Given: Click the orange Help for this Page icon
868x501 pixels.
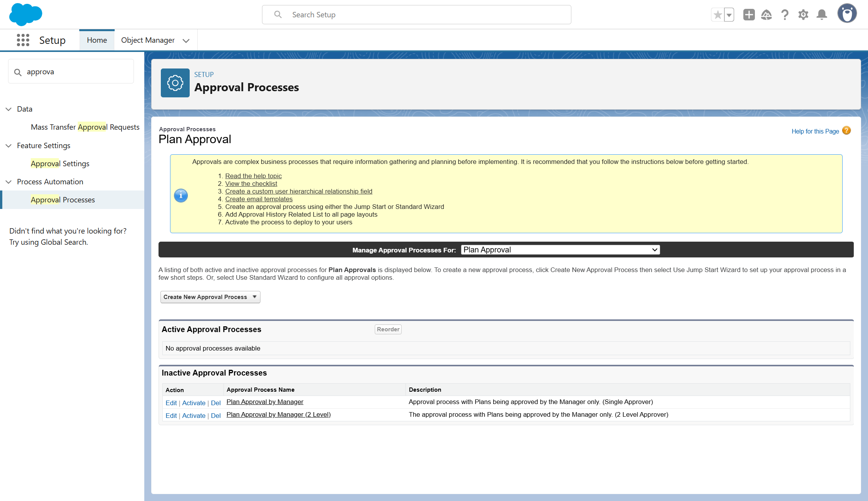Looking at the screenshot, I should 846,130.
